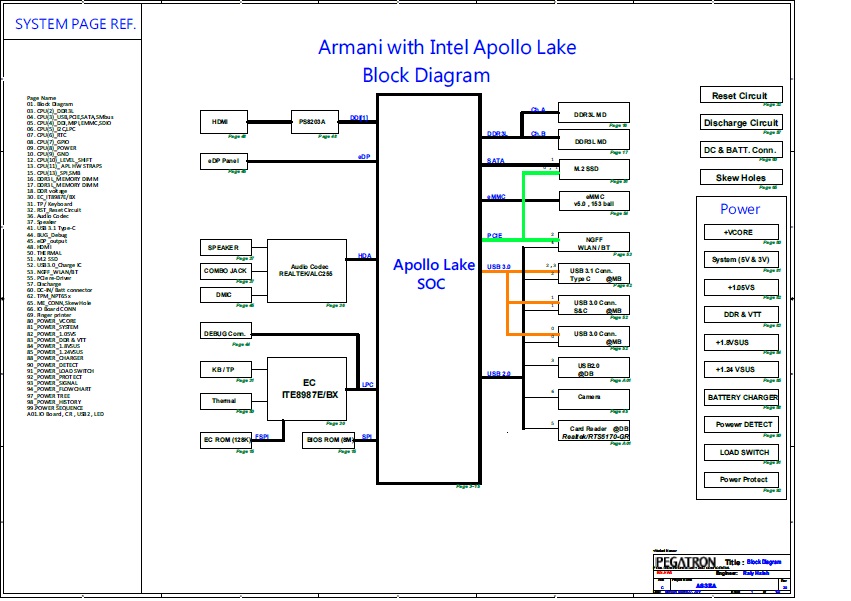This screenshot has height=601, width=851.
Task: Click the DDR & VTT power box
Action: pyautogui.click(x=741, y=314)
